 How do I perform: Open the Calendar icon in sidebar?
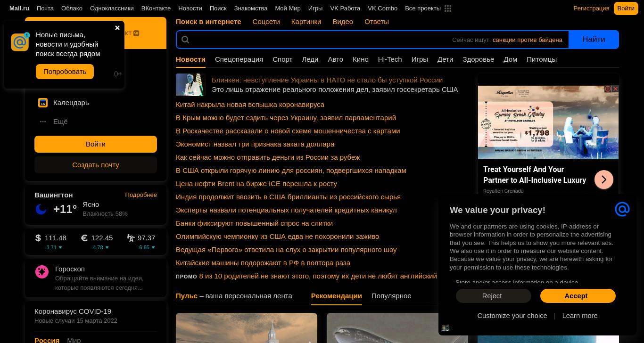coord(43,103)
